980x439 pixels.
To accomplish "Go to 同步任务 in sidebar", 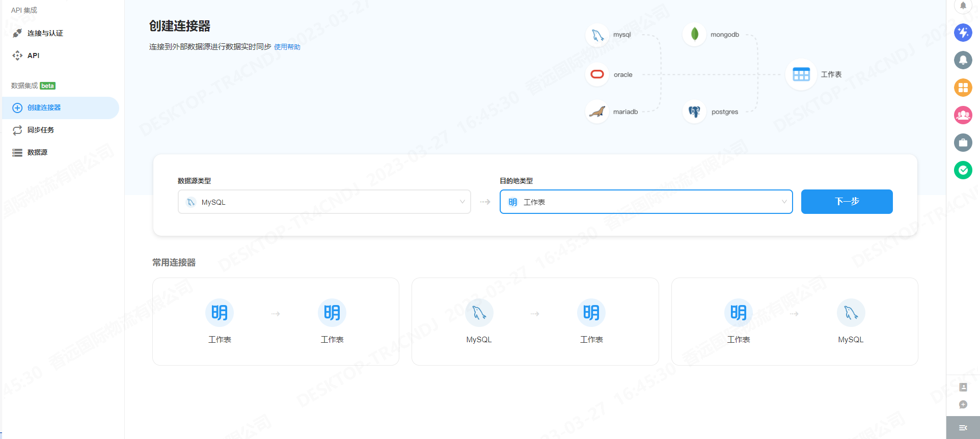I will coord(40,130).
